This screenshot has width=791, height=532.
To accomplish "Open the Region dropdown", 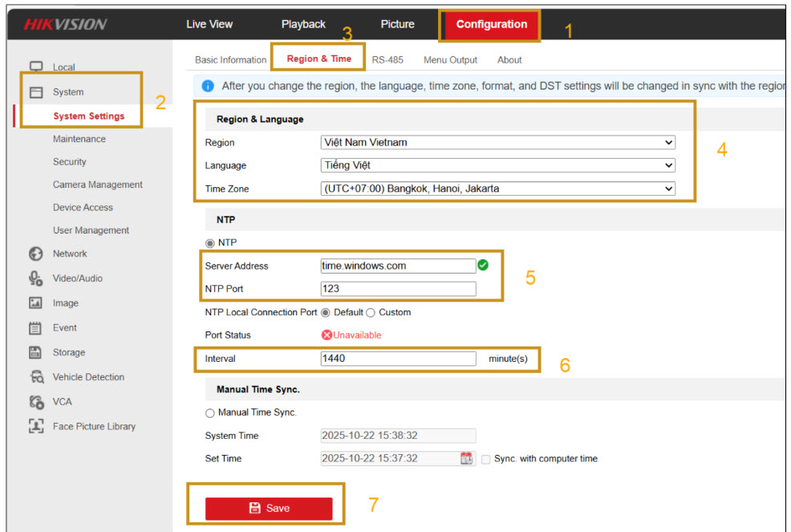I will (497, 143).
